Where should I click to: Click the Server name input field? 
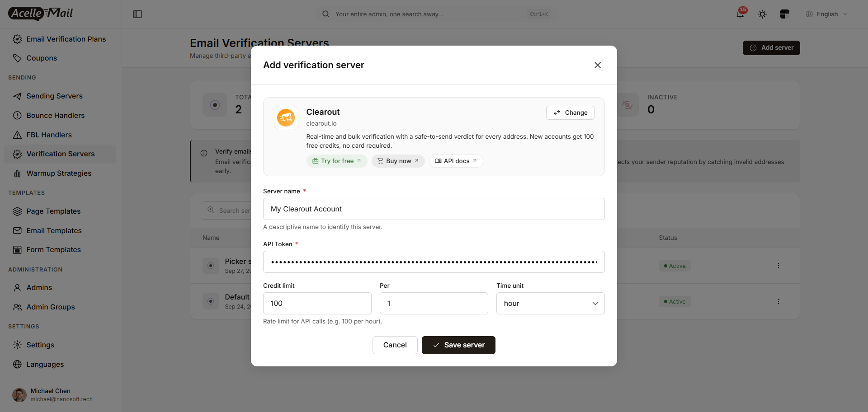pyautogui.click(x=434, y=209)
